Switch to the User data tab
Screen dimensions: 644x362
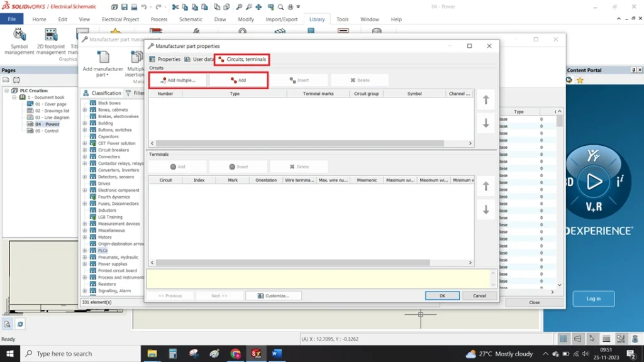tap(199, 59)
